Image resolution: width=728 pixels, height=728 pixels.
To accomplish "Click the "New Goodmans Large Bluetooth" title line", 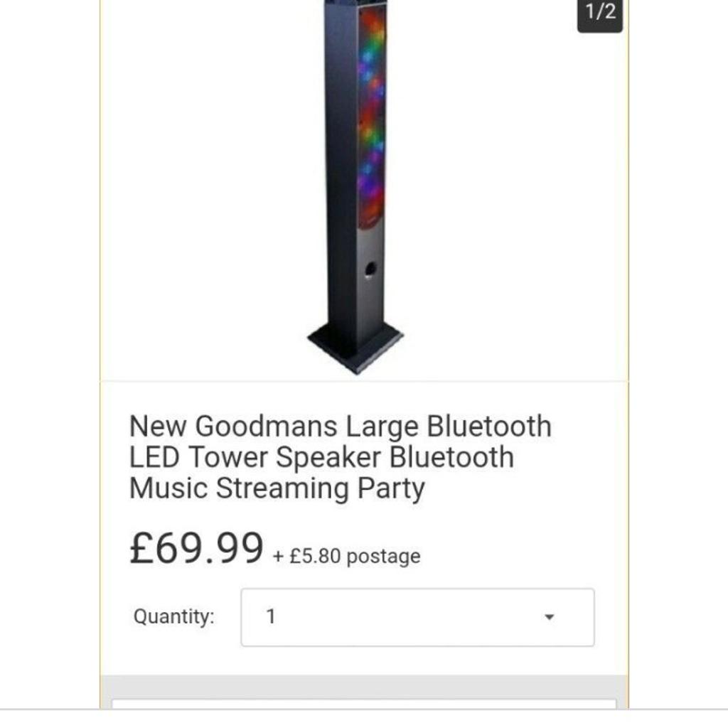I will tap(341, 427).
